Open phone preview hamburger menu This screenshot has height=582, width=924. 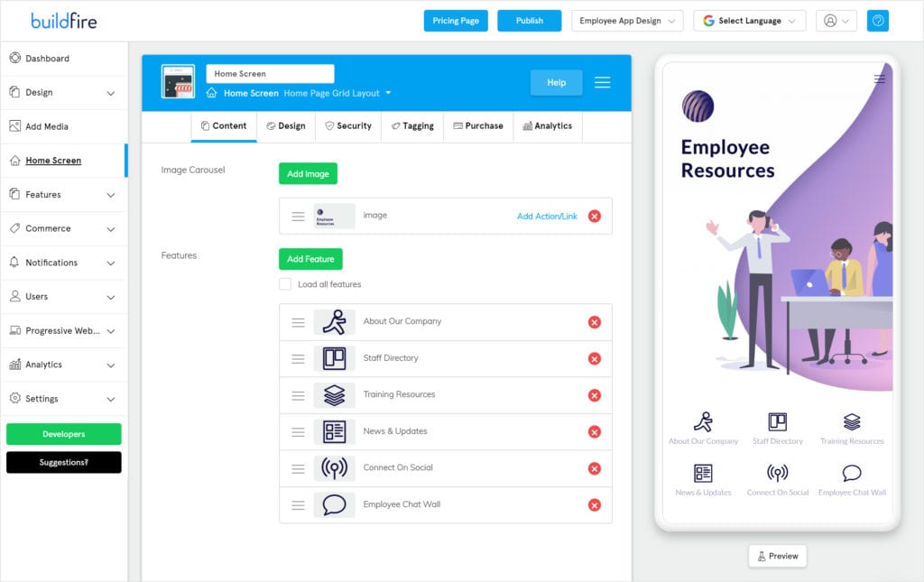tap(879, 79)
